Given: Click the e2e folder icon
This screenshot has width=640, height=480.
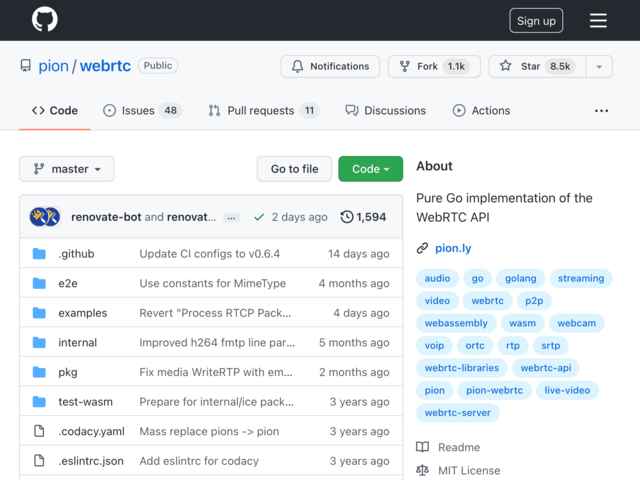Looking at the screenshot, I should 39,283.
